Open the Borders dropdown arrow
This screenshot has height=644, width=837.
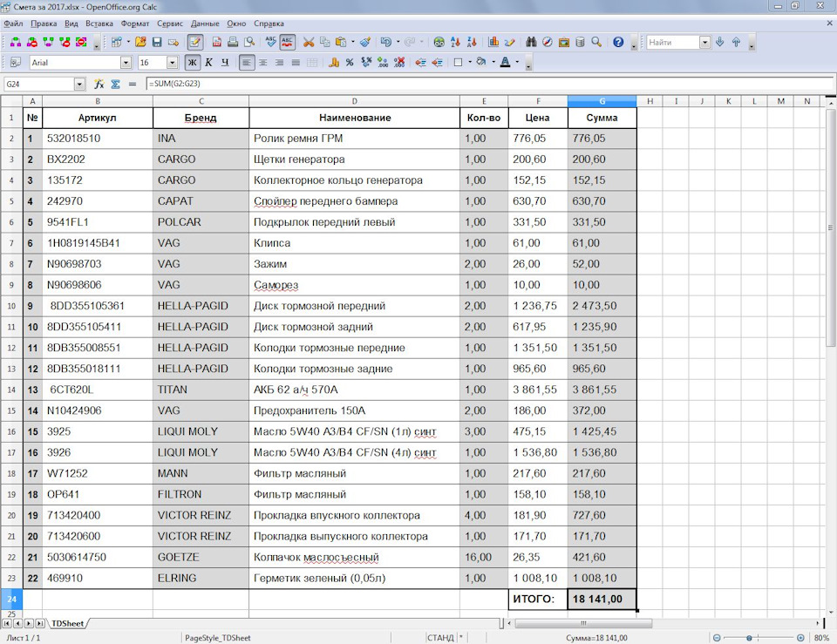[470, 63]
